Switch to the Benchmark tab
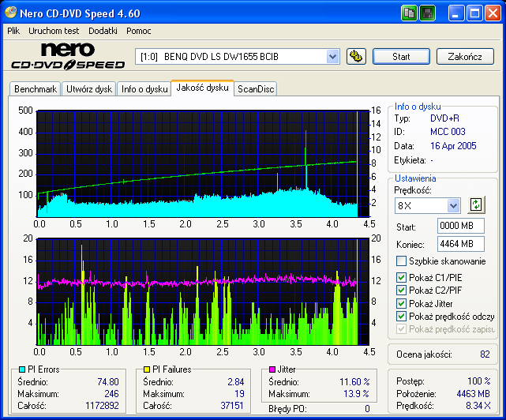506x420 pixels. coord(36,89)
